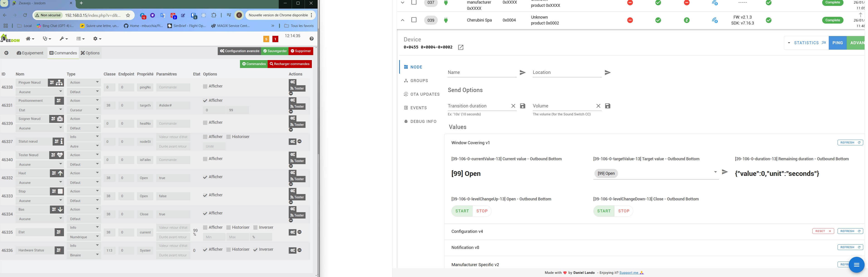Send the Location field with arrow icon
868x277 pixels.
(608, 73)
